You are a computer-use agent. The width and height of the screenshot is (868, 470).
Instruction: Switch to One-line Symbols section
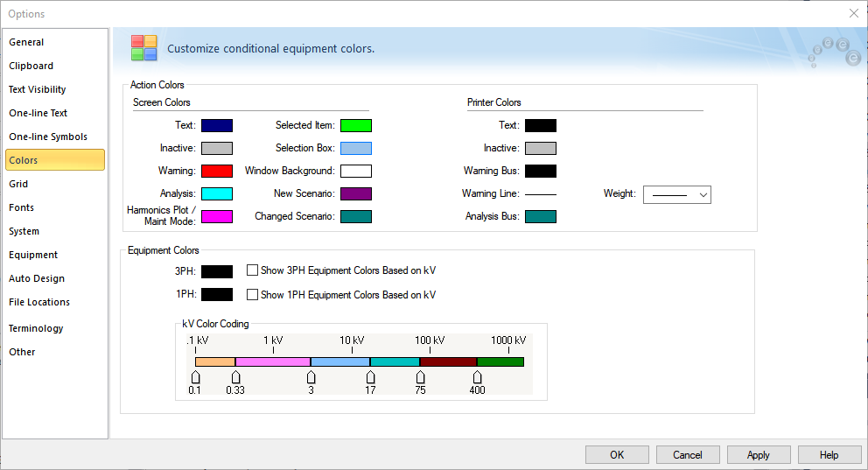[48, 137]
